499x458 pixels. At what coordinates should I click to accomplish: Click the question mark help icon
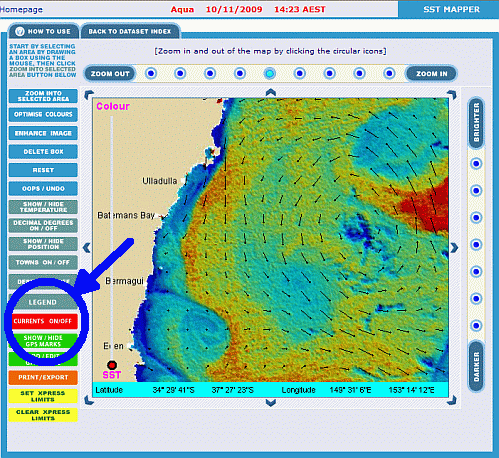coord(20,31)
